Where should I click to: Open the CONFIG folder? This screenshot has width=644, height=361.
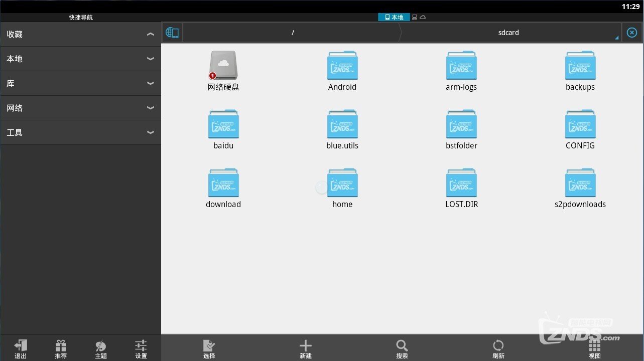click(580, 124)
